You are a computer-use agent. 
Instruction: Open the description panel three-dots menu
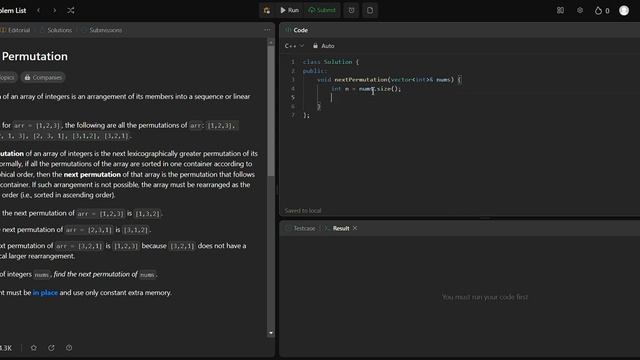pyautogui.click(x=267, y=30)
